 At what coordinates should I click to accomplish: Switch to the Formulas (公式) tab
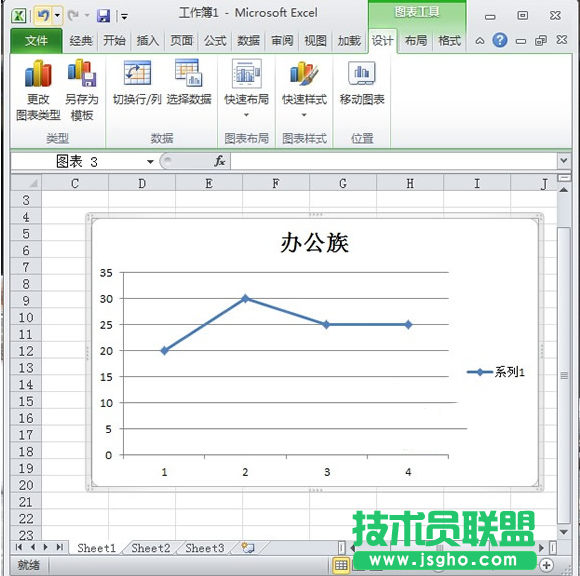(215, 41)
